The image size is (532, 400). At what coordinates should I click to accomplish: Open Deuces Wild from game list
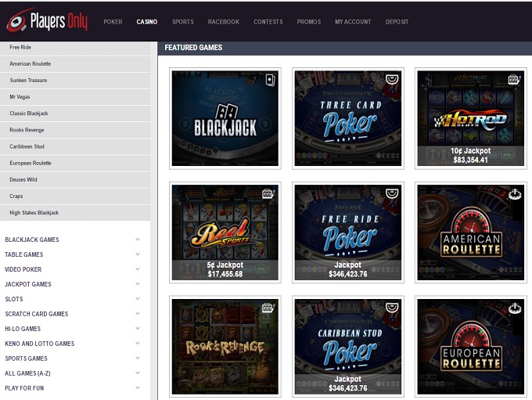(x=23, y=179)
